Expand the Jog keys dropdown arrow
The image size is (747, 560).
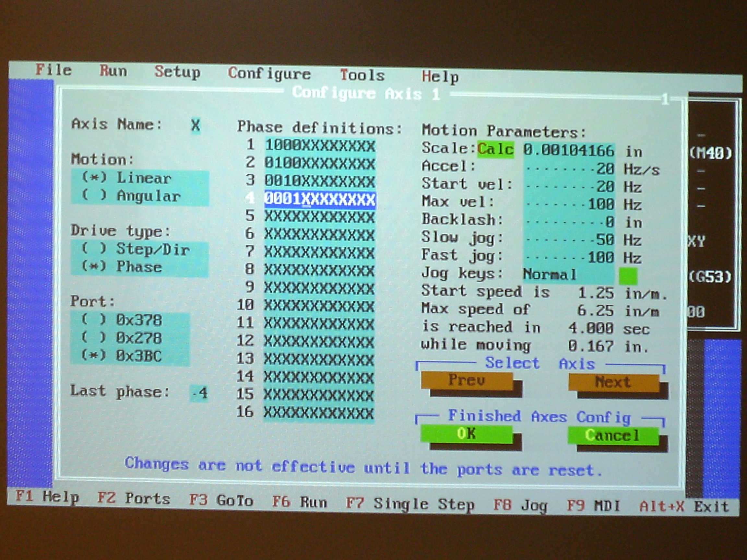click(x=628, y=276)
